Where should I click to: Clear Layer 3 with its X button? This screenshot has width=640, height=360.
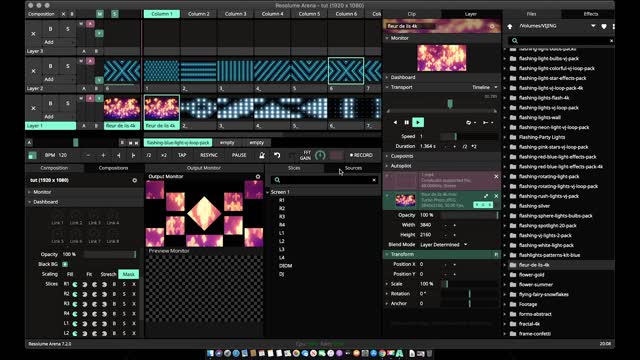(x=33, y=34)
